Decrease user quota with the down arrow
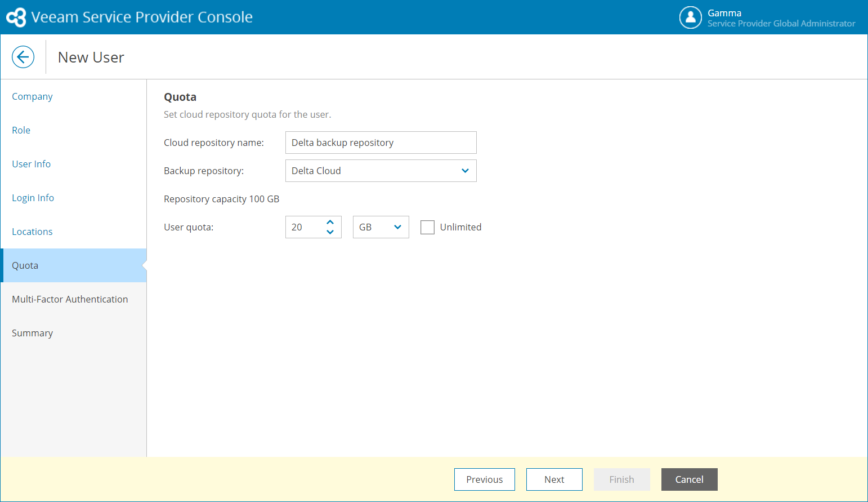868x502 pixels. coord(330,232)
